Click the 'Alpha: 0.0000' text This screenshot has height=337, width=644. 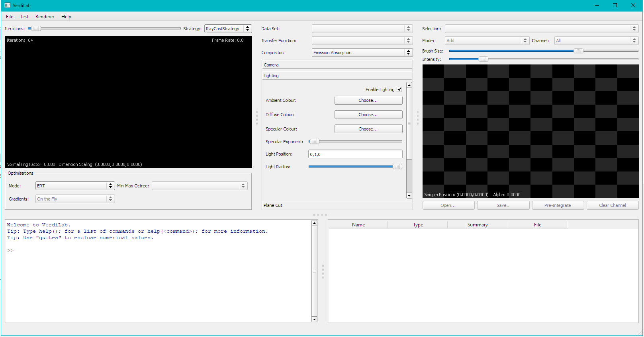click(x=507, y=195)
